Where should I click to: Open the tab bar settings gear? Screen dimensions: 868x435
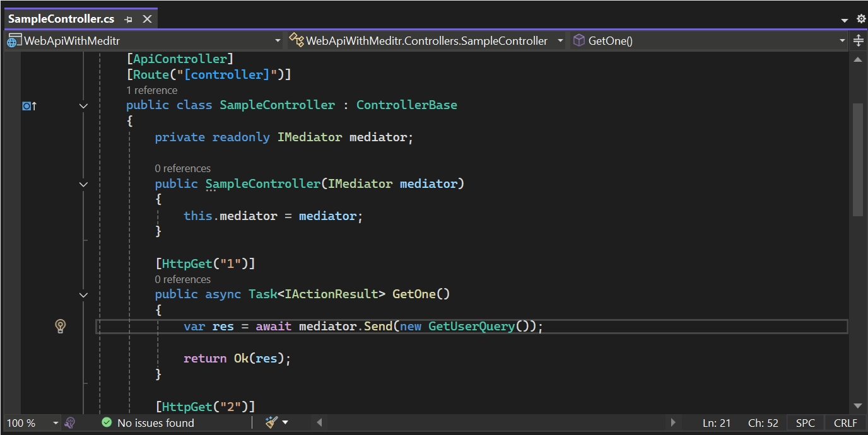click(861, 19)
